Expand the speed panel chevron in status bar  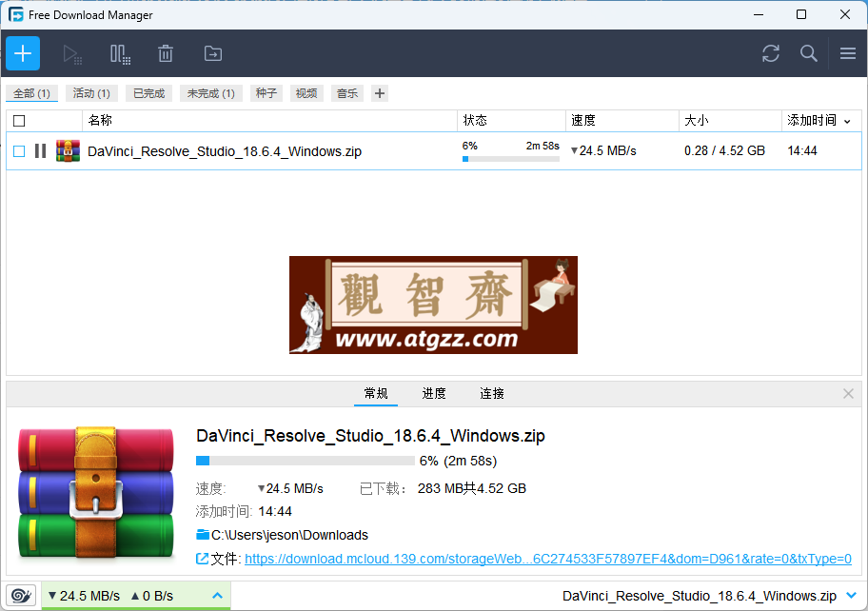(218, 596)
